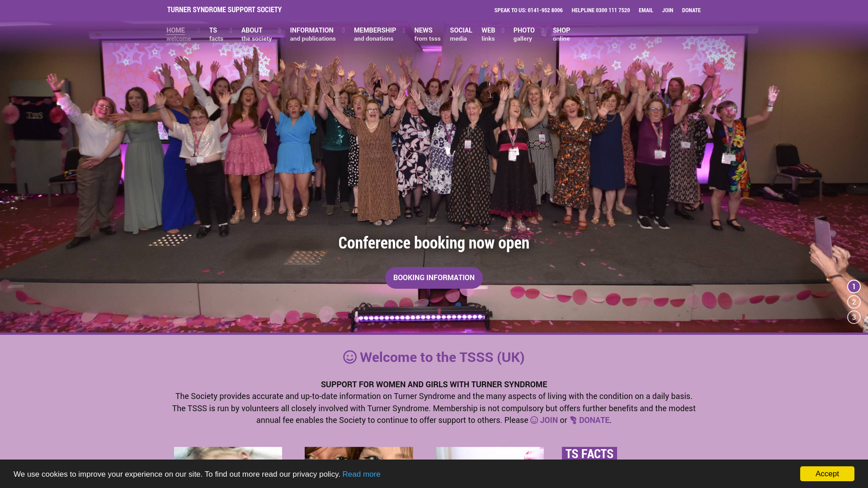Expand submenu arrow next to ABOUT the society
Screen dimensions: 868x488
click(x=279, y=31)
